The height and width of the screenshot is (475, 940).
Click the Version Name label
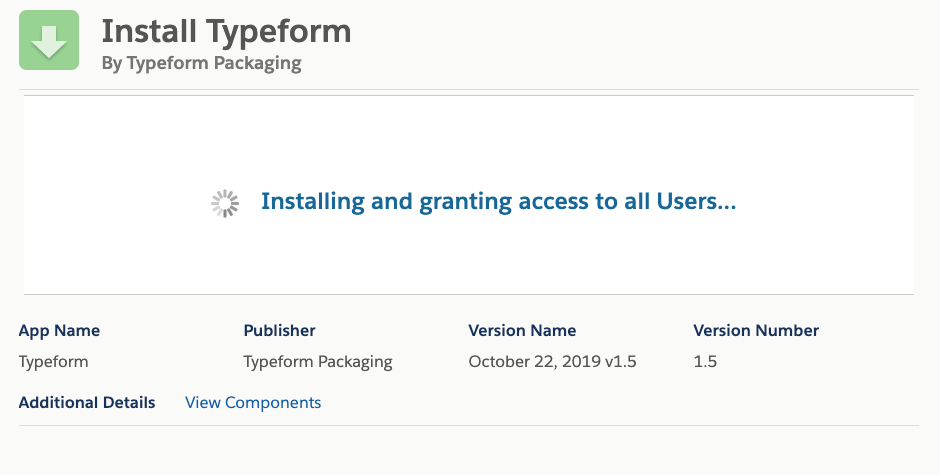(x=522, y=330)
